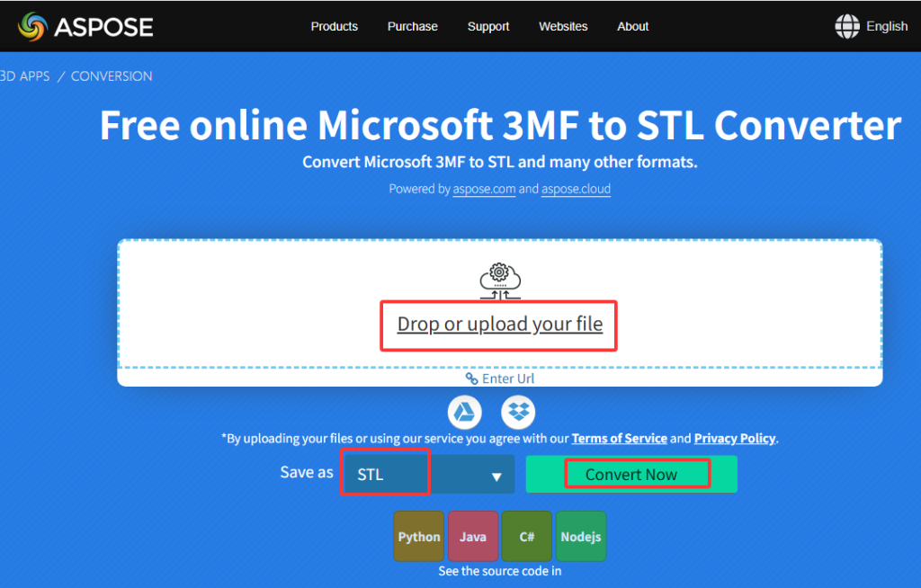
Task: Open the Terms of Service page
Action: pos(619,438)
